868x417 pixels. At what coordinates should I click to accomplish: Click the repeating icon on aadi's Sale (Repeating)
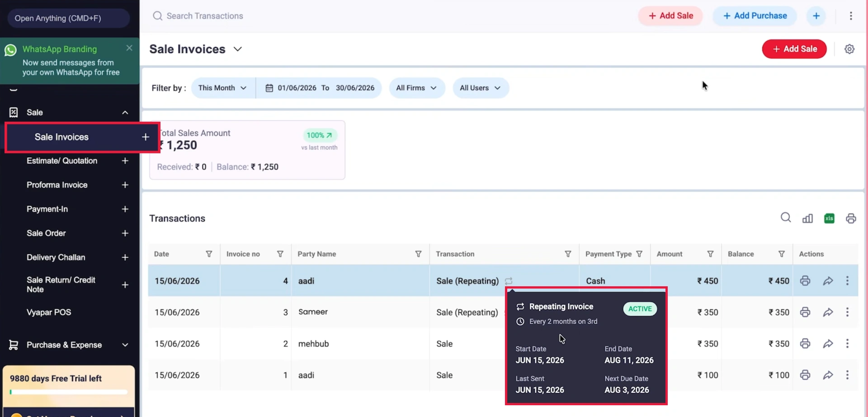pos(509,281)
